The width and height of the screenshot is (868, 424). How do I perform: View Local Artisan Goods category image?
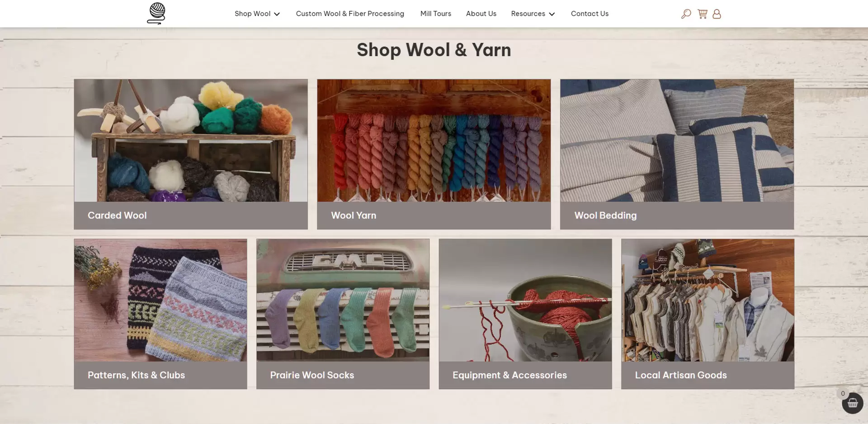[708, 300]
